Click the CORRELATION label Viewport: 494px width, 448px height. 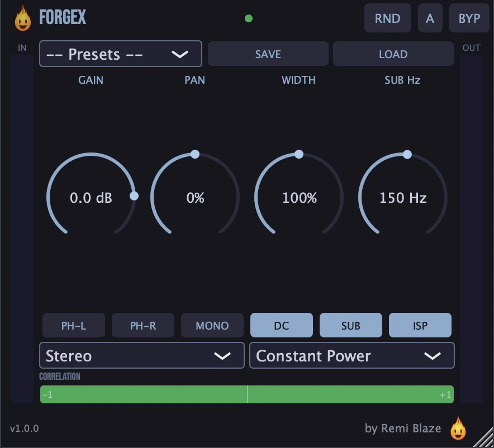tap(60, 376)
